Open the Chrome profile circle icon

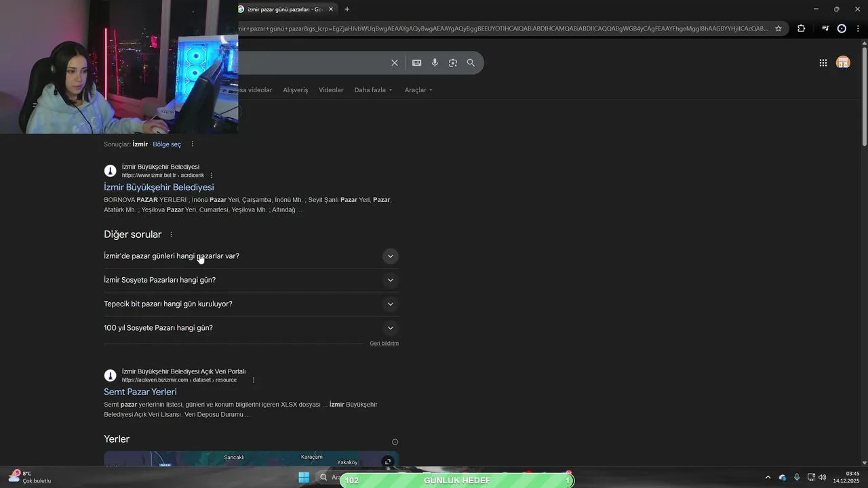point(842,28)
